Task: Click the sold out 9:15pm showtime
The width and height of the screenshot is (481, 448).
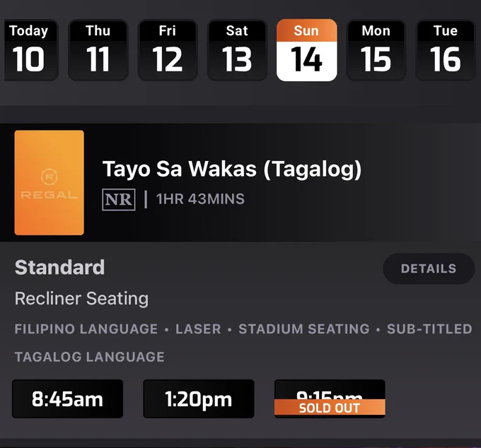Action: point(330,399)
